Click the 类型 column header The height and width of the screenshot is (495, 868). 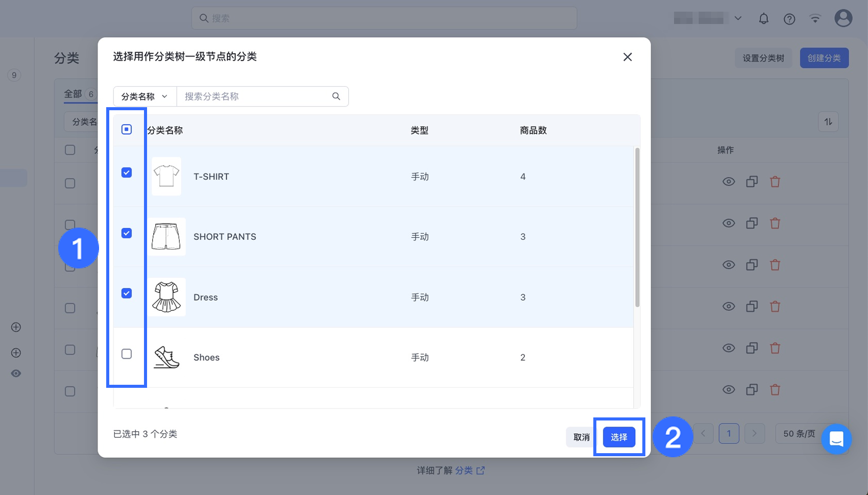(x=420, y=131)
